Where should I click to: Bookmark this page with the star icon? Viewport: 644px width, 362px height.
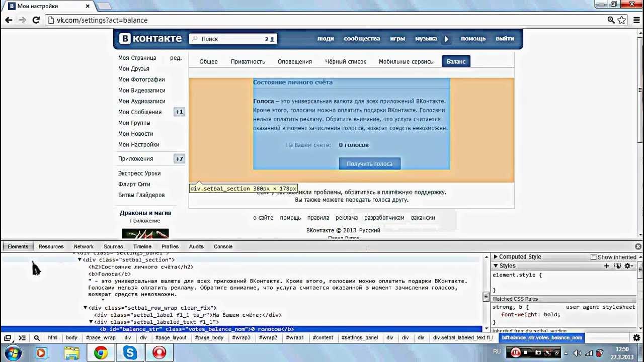[622, 20]
